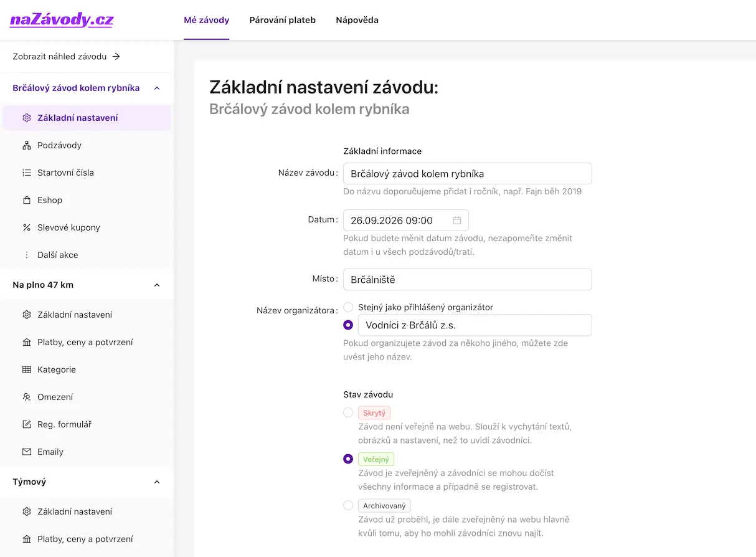The image size is (756, 557).
Task: Open Další akce via dots icon
Action: click(x=26, y=255)
